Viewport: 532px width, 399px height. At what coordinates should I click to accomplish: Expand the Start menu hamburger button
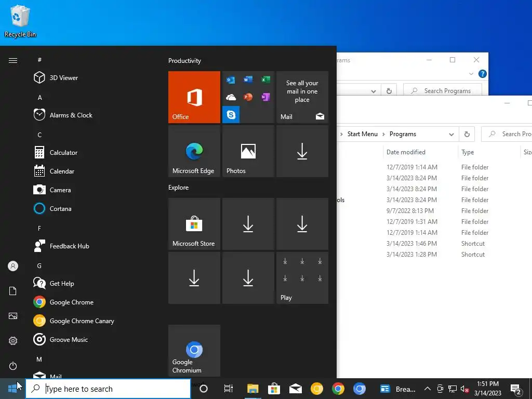tap(13, 60)
